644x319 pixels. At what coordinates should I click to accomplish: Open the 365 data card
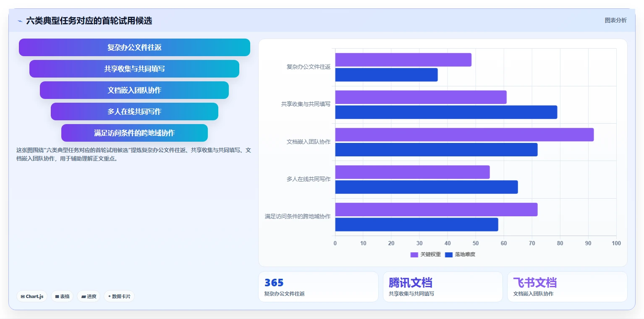(318, 287)
